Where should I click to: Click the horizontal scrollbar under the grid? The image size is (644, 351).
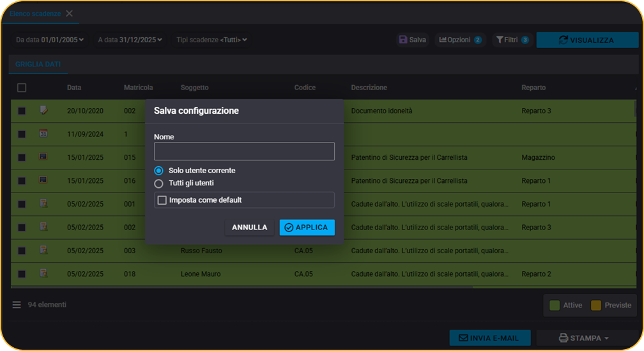(242, 287)
